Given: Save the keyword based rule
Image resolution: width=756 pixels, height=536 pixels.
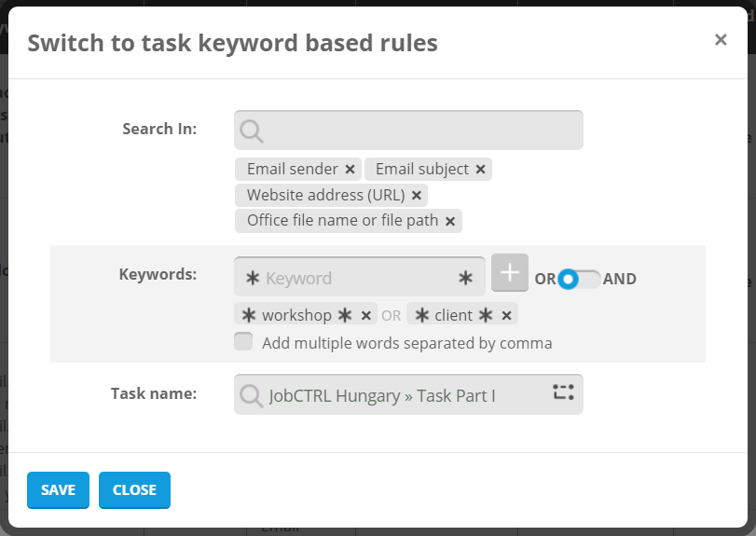Looking at the screenshot, I should (58, 490).
